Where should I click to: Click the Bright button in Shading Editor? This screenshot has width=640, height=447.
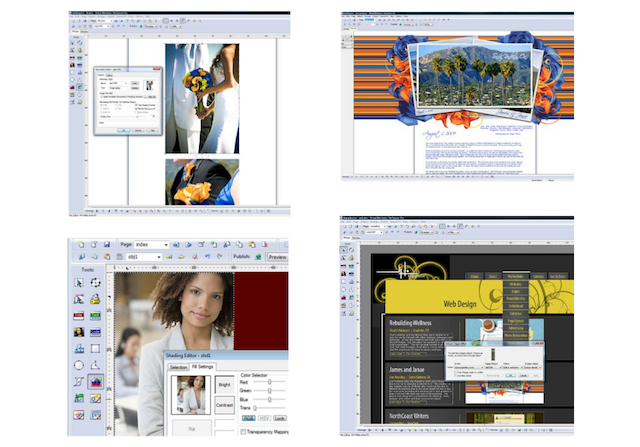tap(224, 385)
